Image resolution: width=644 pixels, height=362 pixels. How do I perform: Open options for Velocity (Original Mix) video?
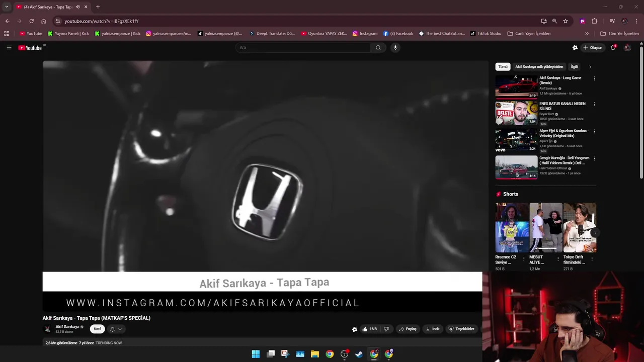pyautogui.click(x=594, y=131)
